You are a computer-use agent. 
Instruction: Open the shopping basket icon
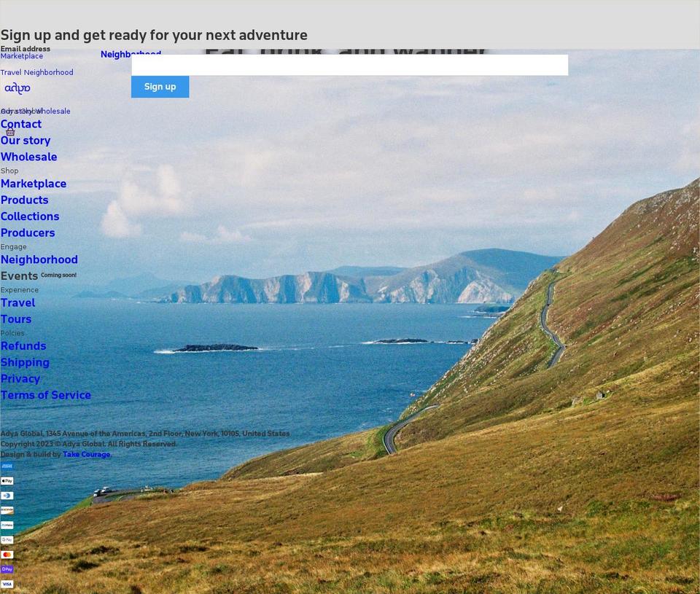click(10, 132)
